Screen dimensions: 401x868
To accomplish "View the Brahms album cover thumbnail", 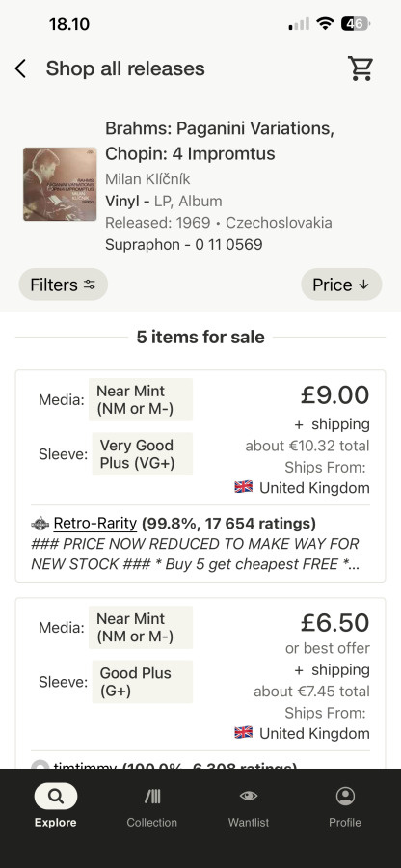I will point(60,184).
